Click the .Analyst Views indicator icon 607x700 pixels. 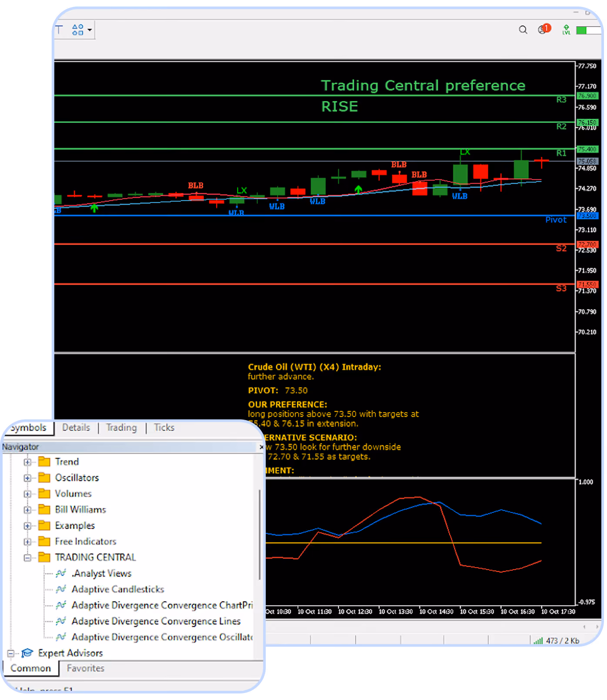[61, 573]
